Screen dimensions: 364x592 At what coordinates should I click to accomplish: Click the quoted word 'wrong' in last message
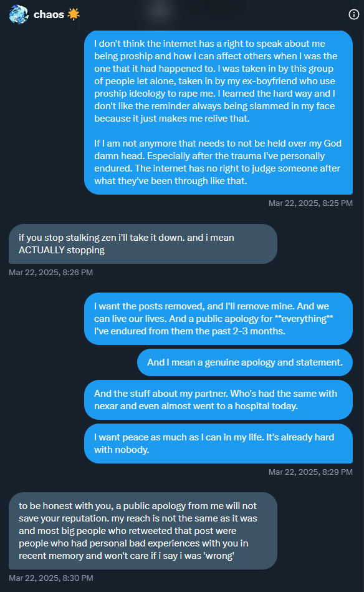(x=218, y=556)
